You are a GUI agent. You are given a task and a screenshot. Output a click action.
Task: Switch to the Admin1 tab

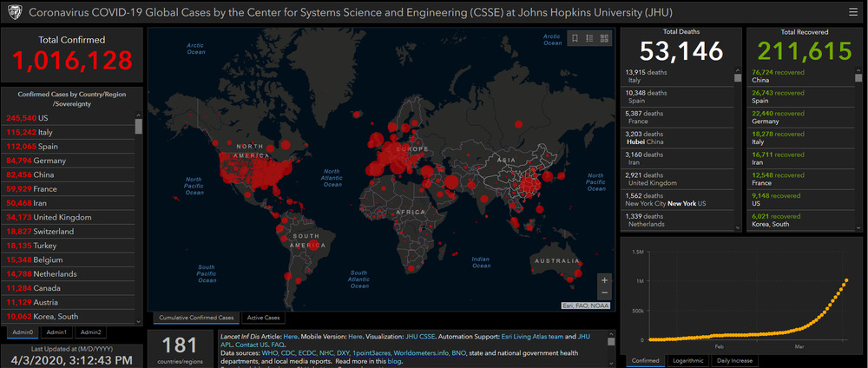(57, 332)
